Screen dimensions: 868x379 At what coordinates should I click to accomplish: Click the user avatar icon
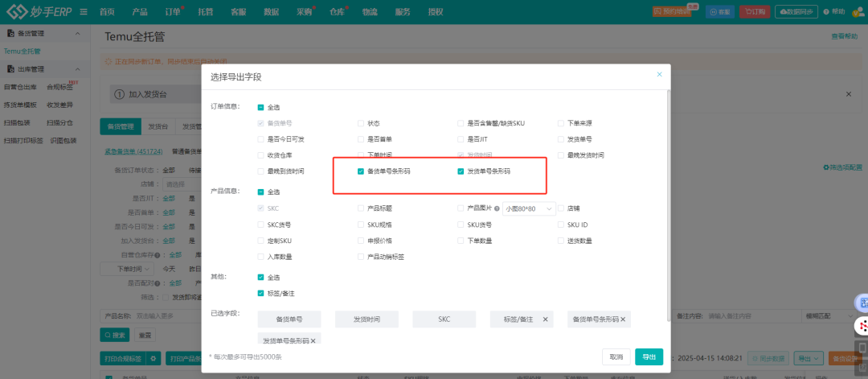tap(857, 11)
